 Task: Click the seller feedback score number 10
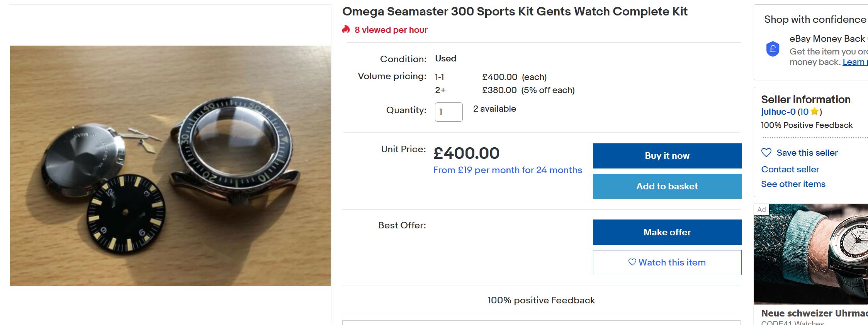[x=804, y=112]
